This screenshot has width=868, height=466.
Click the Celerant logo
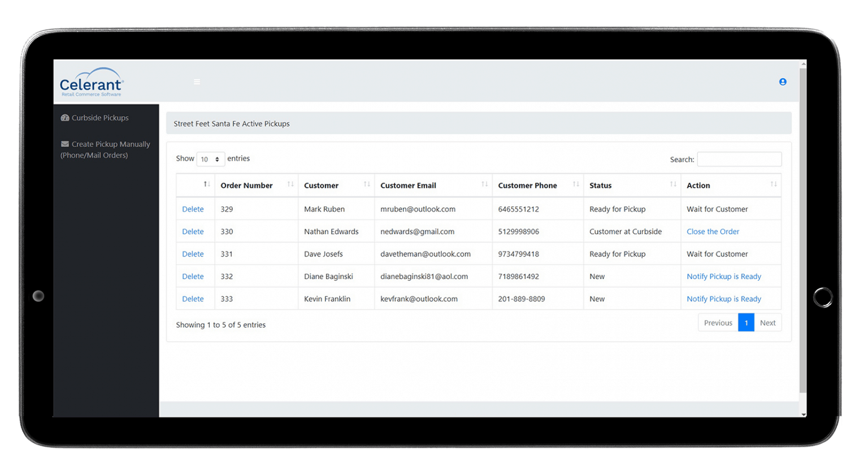pyautogui.click(x=92, y=82)
